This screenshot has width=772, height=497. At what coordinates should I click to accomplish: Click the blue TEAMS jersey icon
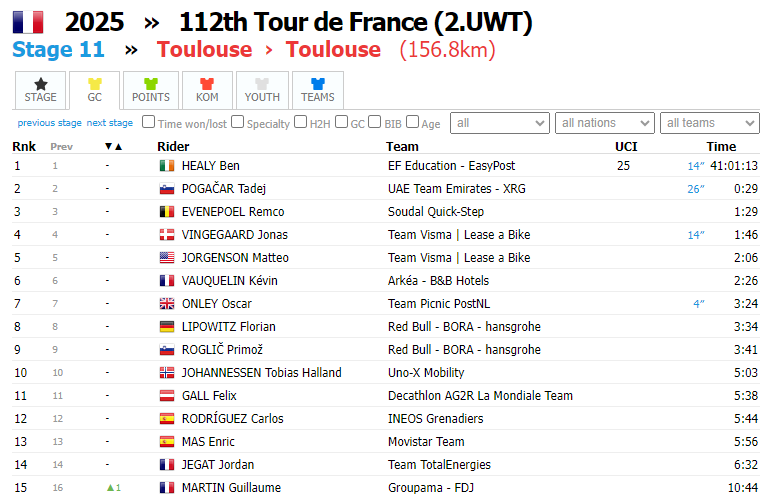pos(318,84)
